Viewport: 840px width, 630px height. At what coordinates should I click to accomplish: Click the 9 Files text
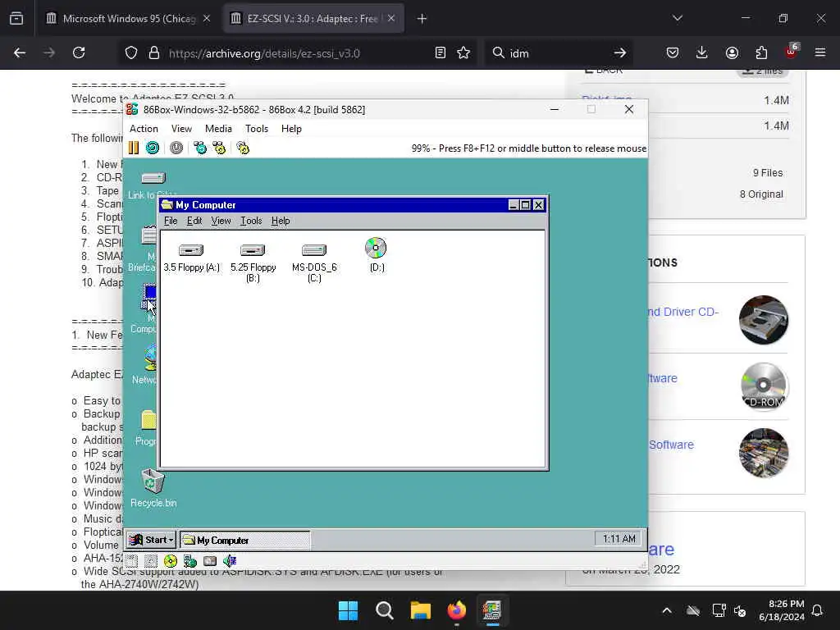tap(768, 173)
